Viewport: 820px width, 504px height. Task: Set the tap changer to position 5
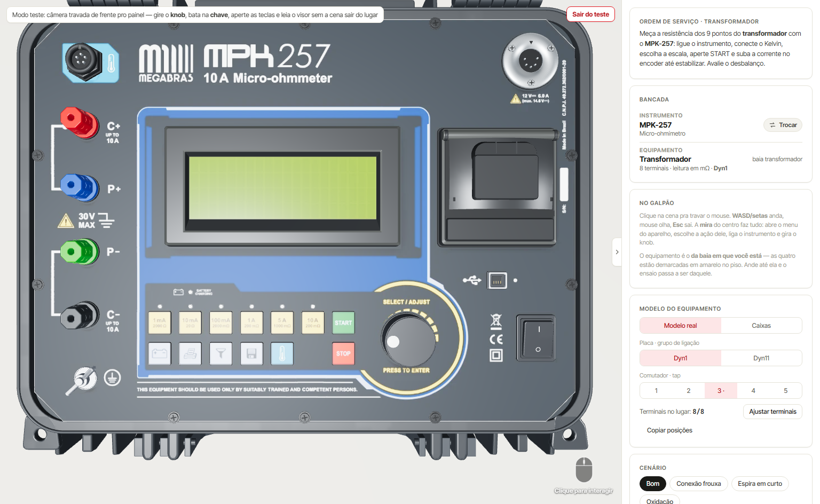[x=785, y=391]
